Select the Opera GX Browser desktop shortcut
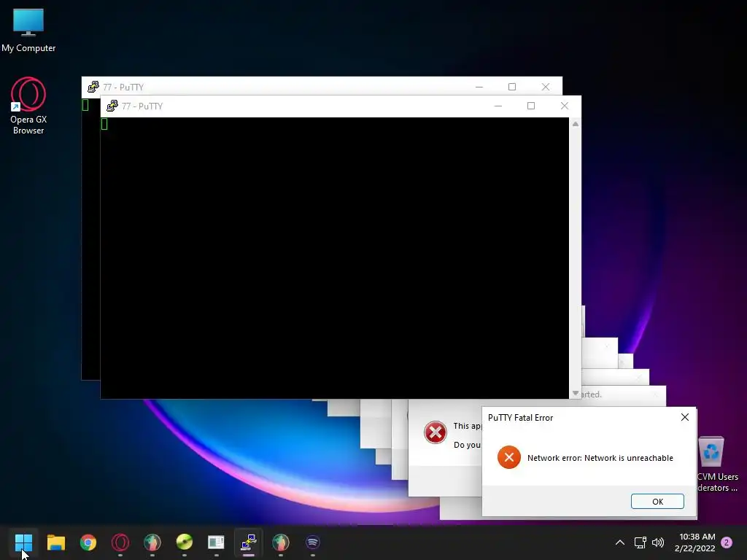Image resolution: width=747 pixels, height=560 pixels. 28,106
